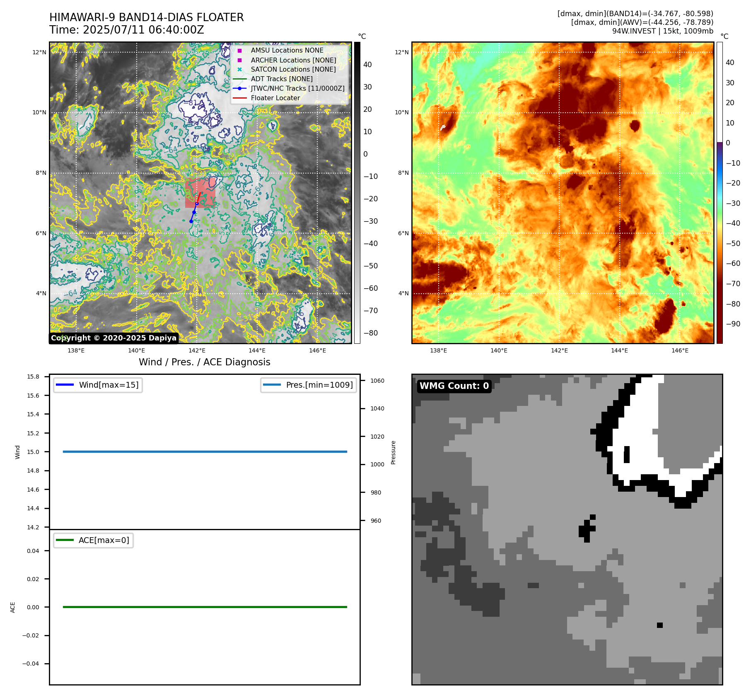Click the red floater locater box on map

(200, 193)
